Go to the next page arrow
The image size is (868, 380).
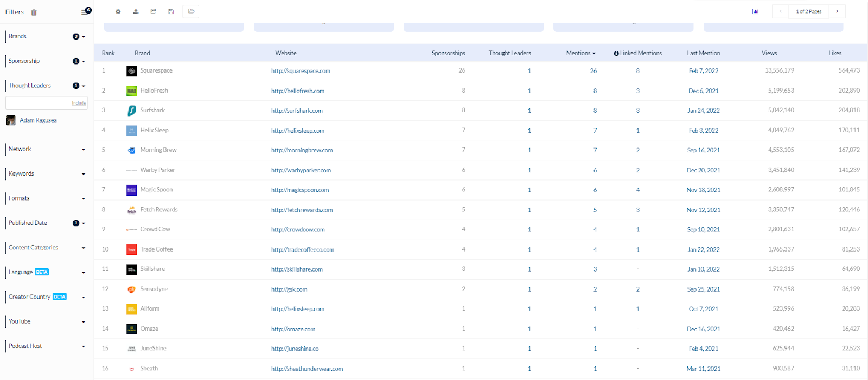pos(837,11)
